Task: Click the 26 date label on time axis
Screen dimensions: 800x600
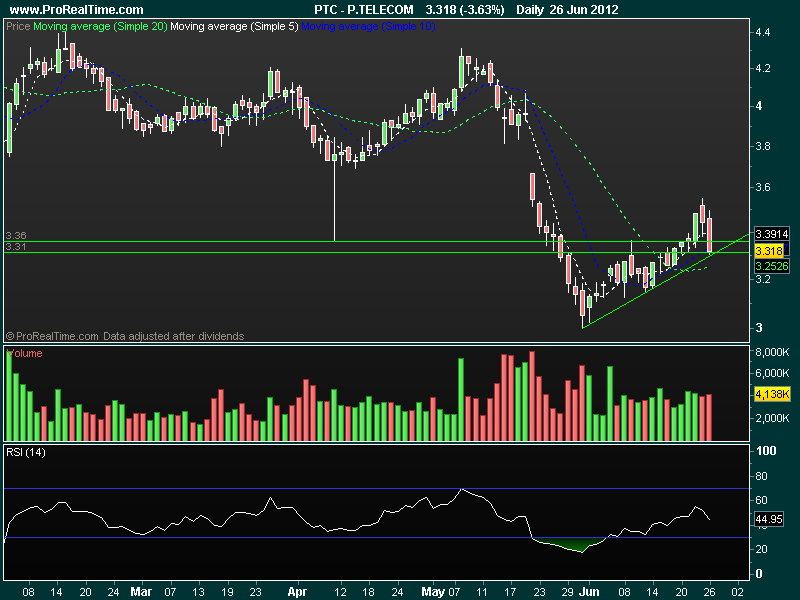Action: tap(710, 592)
